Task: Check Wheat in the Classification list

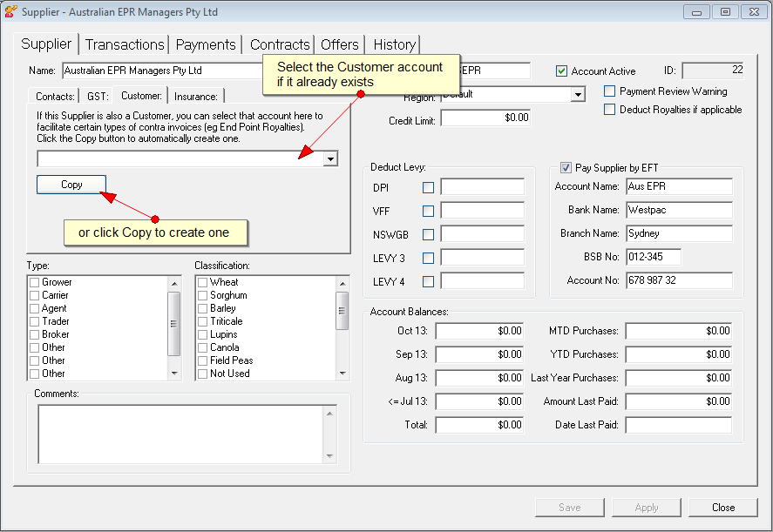Action: pyautogui.click(x=203, y=282)
